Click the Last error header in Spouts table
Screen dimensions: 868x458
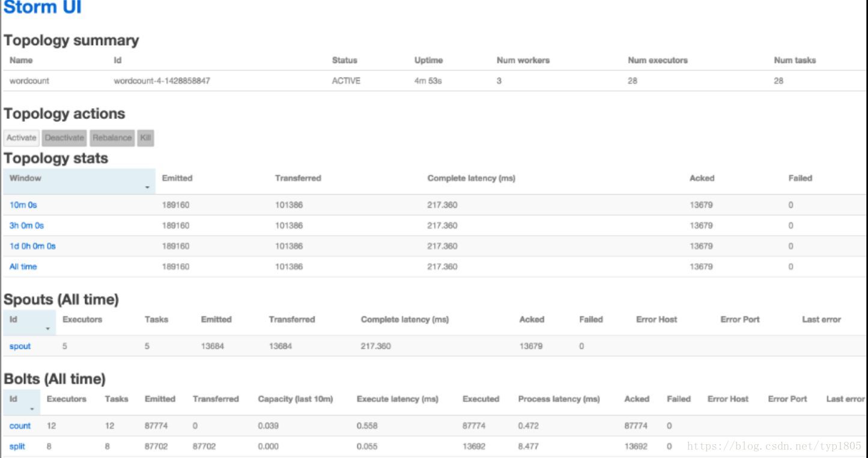point(821,319)
